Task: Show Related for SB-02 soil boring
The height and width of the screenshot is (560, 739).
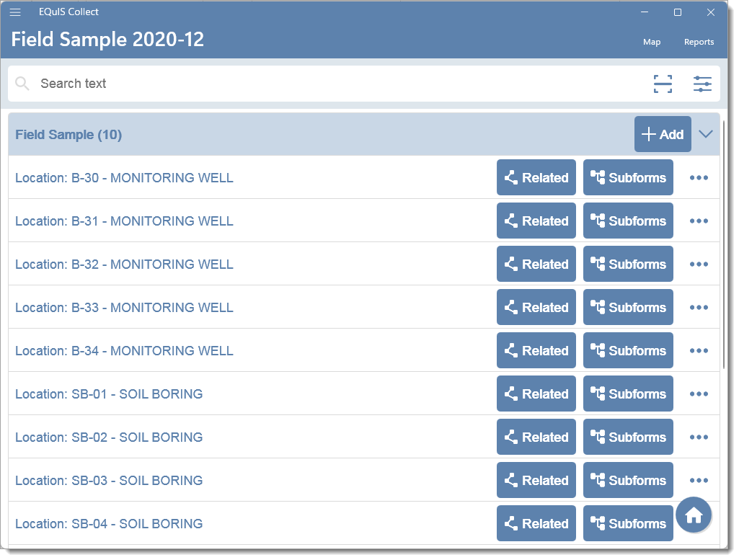Action: [536, 437]
